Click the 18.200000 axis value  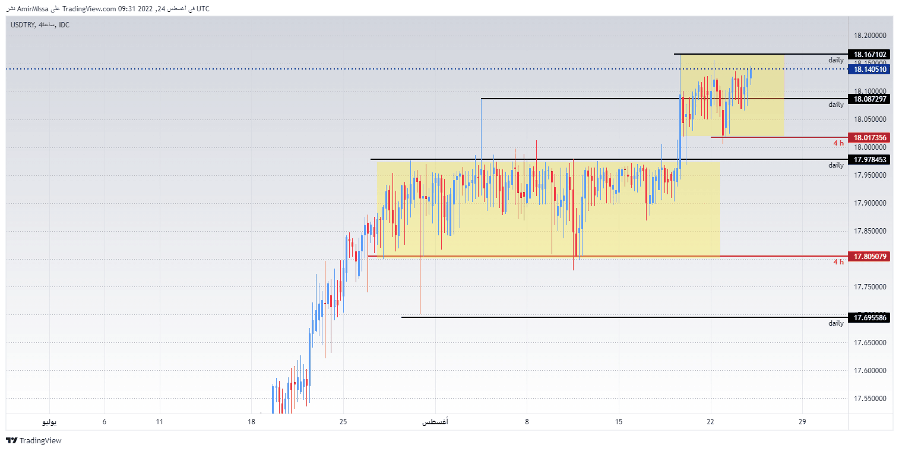pos(870,36)
